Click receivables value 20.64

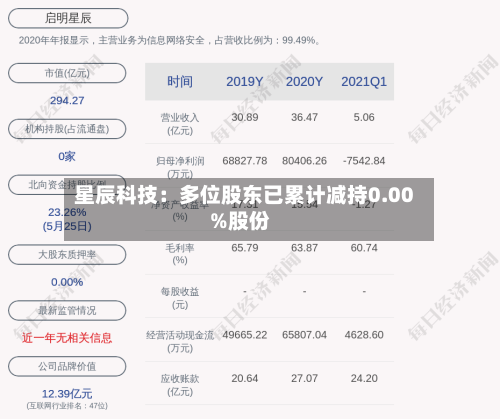click(x=245, y=378)
